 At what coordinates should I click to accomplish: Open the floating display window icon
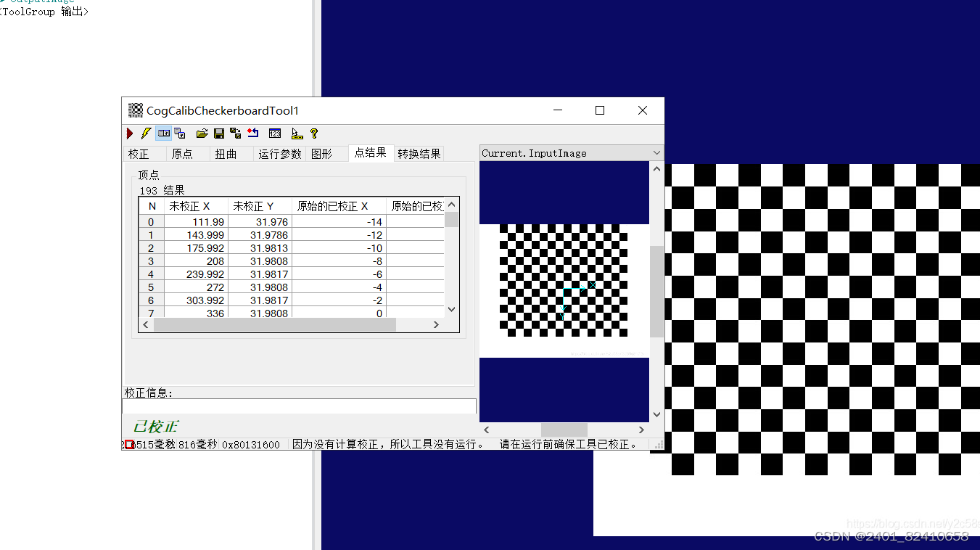pyautogui.click(x=180, y=134)
